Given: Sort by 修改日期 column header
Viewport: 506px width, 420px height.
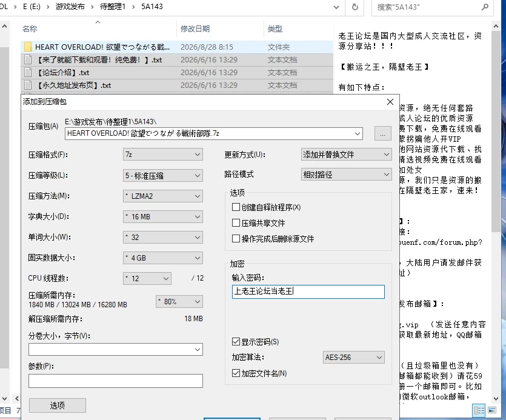Looking at the screenshot, I should coord(195,29).
